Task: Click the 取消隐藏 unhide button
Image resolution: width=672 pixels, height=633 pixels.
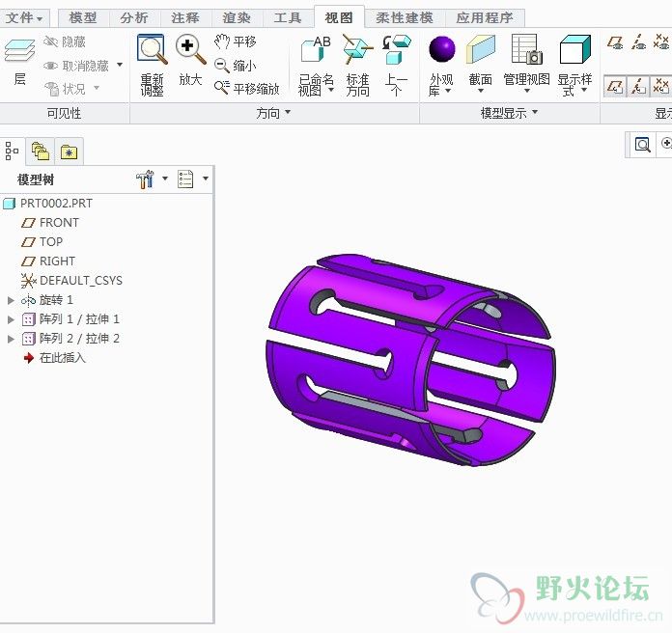Action: (x=76, y=66)
